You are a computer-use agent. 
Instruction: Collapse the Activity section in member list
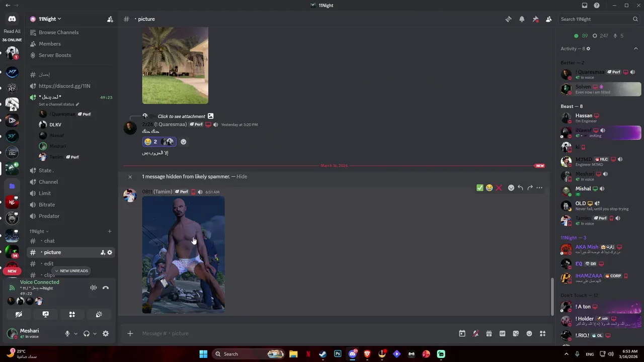pyautogui.click(x=635, y=49)
